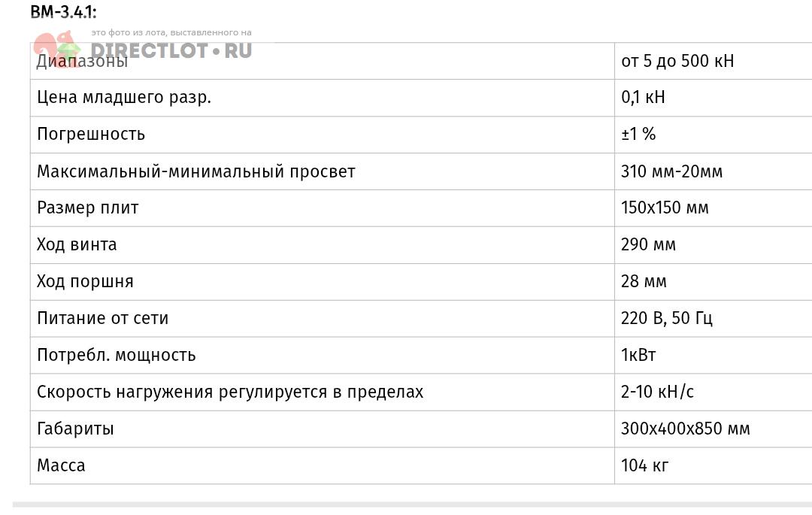Select the '310 мм-20мм' value cell

point(671,171)
